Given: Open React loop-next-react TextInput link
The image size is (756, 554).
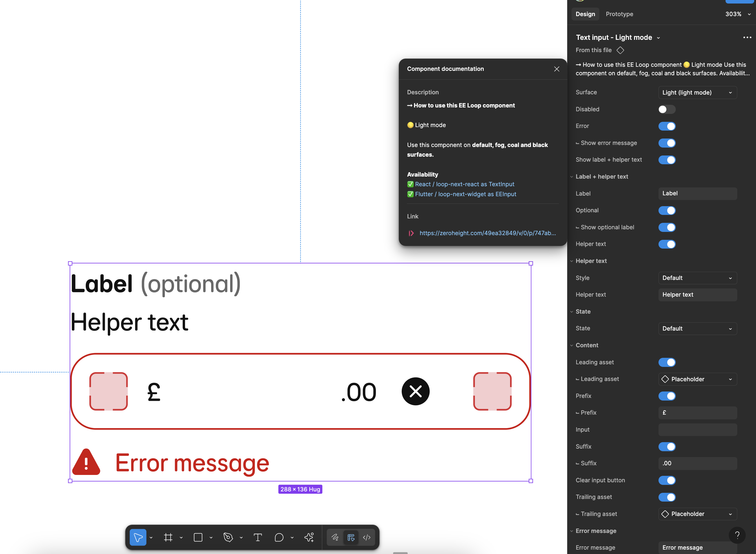Looking at the screenshot, I should tap(464, 184).
